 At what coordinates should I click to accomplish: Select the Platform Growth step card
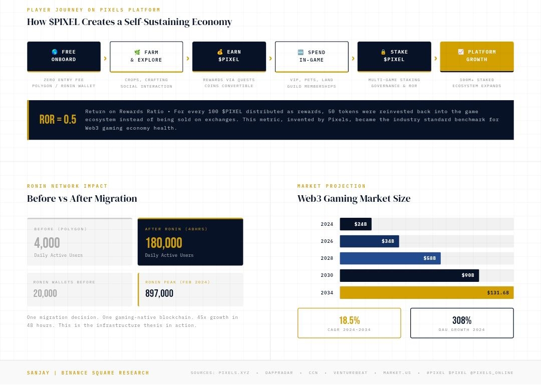point(477,57)
